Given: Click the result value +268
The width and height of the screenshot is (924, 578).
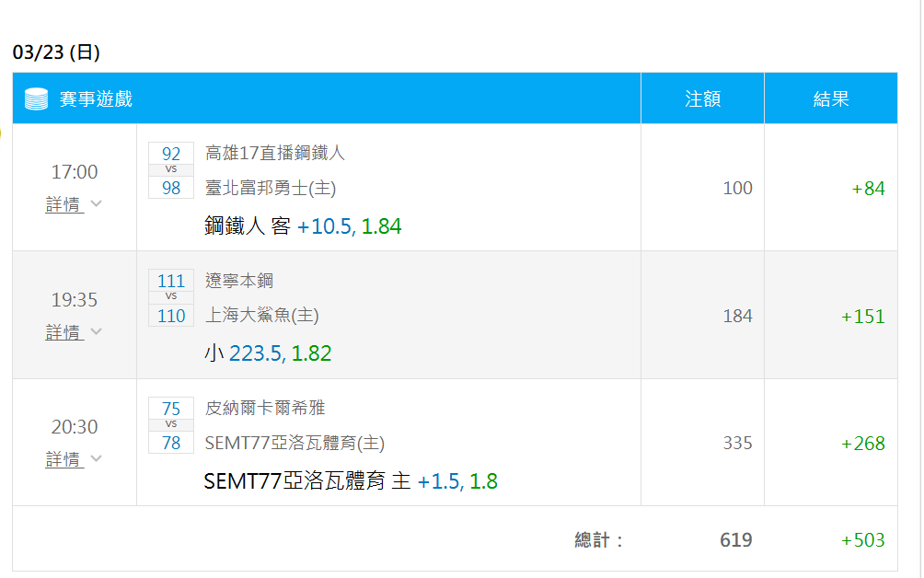Looking at the screenshot, I should click(862, 444).
